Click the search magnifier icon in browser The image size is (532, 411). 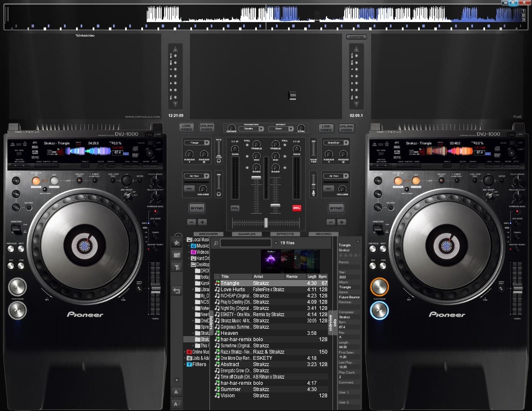[x=216, y=243]
